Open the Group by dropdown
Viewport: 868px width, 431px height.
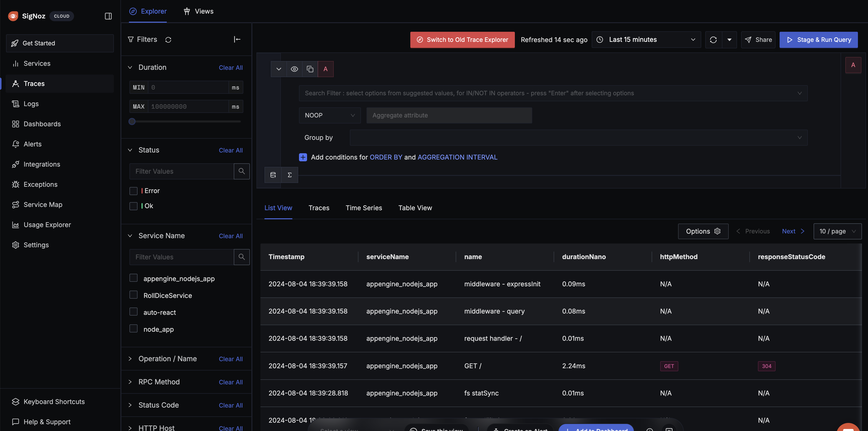579,138
